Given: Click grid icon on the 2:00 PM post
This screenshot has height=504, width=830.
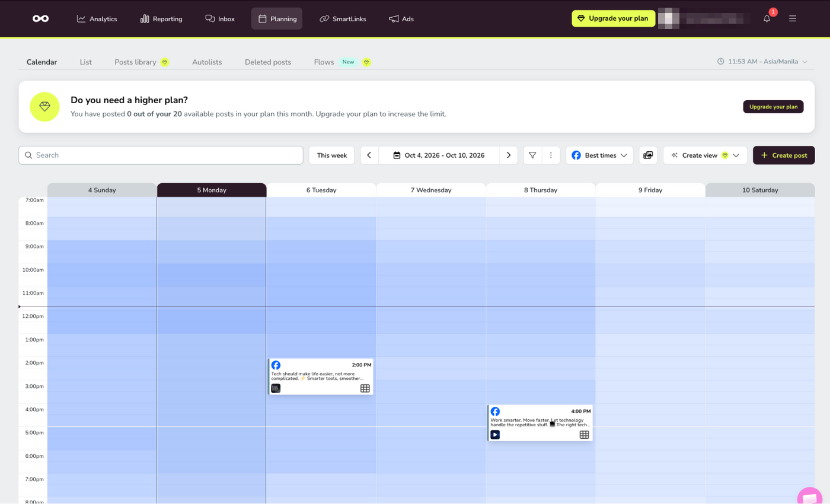Looking at the screenshot, I should 365,388.
